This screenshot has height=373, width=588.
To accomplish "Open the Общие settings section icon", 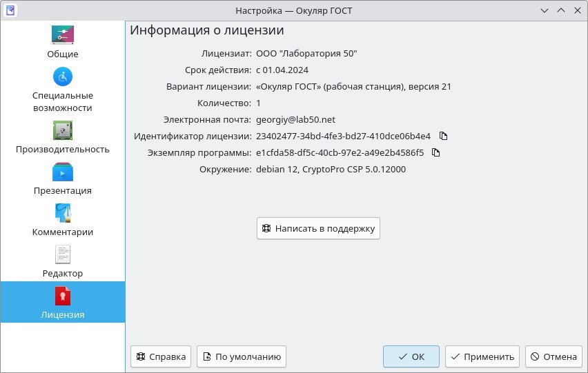I will (63, 35).
